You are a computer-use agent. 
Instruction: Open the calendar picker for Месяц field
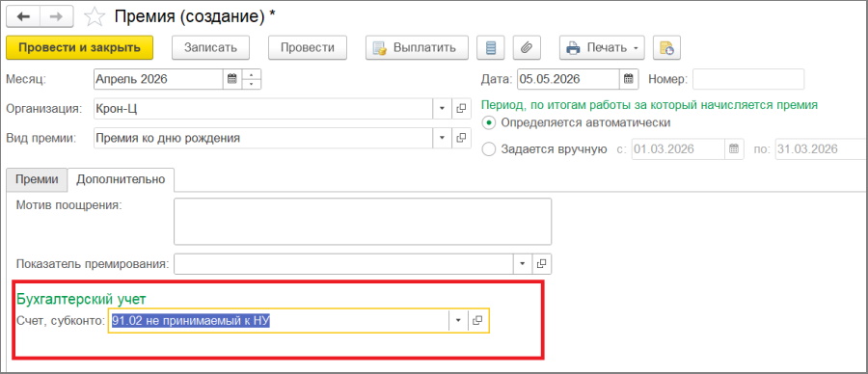pyautogui.click(x=231, y=79)
